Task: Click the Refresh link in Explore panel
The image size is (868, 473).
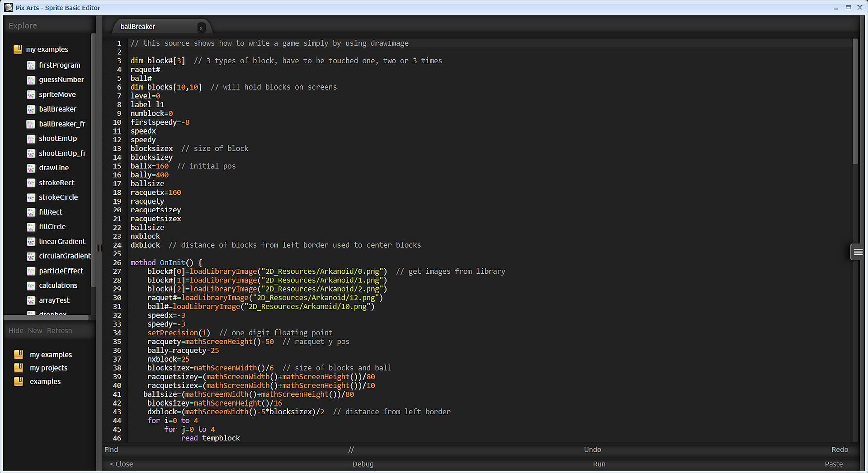Action: click(x=59, y=331)
